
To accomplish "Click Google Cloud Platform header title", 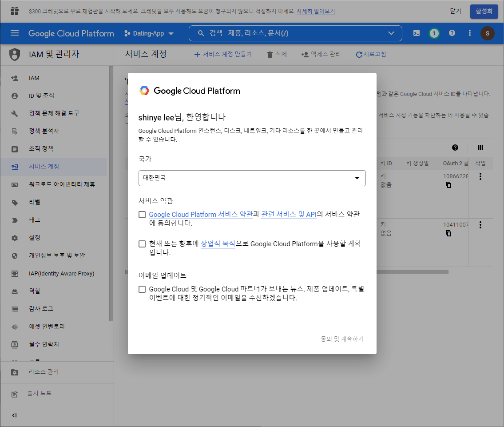I will 71,33.
